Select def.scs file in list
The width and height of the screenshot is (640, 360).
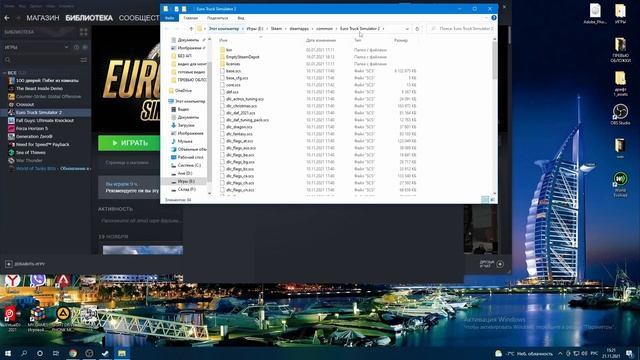[232, 92]
